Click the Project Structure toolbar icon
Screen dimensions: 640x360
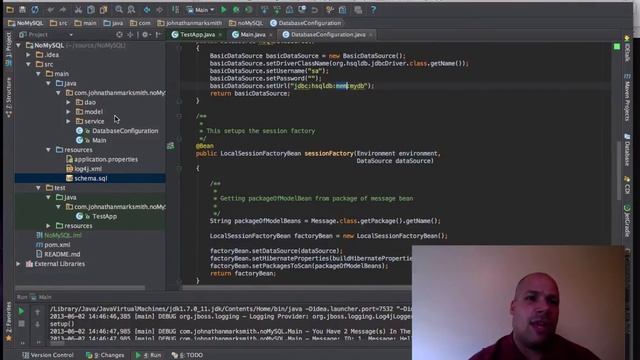[x=342, y=9]
